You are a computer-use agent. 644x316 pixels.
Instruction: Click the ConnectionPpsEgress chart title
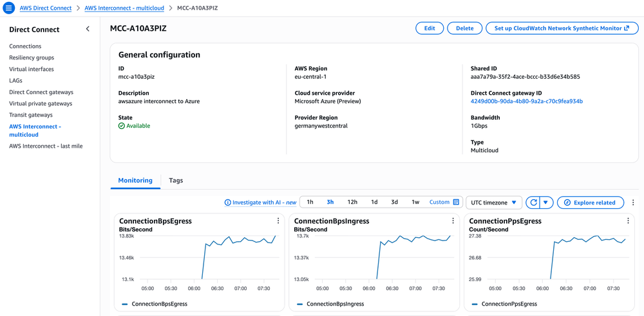coord(505,221)
